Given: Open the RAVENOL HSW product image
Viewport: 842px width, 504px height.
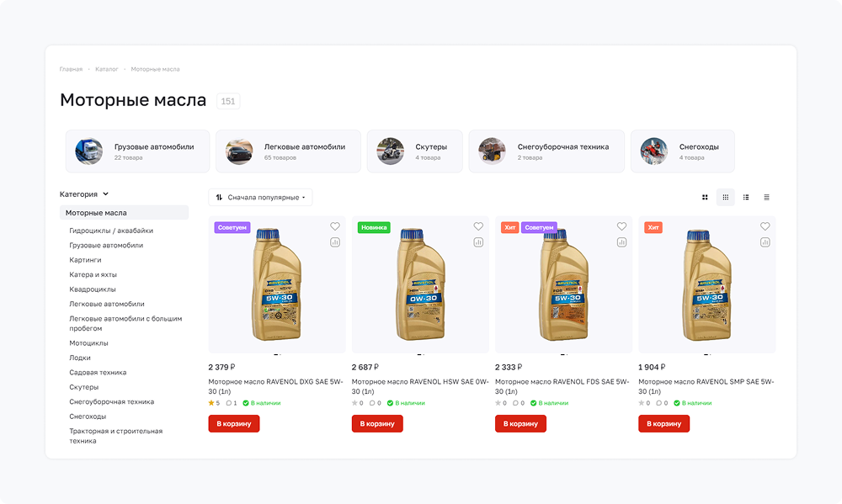Looking at the screenshot, I should click(420, 284).
